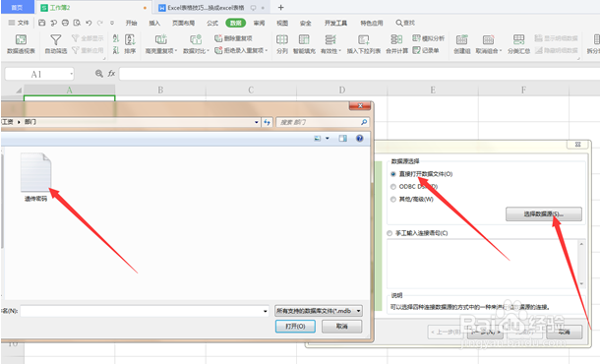Select column B header
Screen dimensions: 600x364
[x=160, y=90]
